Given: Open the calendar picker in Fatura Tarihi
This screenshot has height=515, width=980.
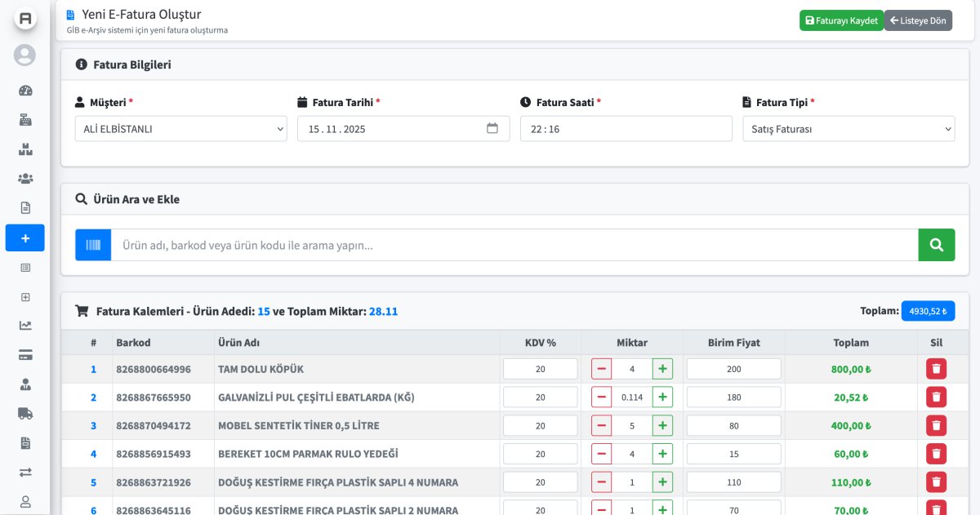Looking at the screenshot, I should click(x=492, y=128).
